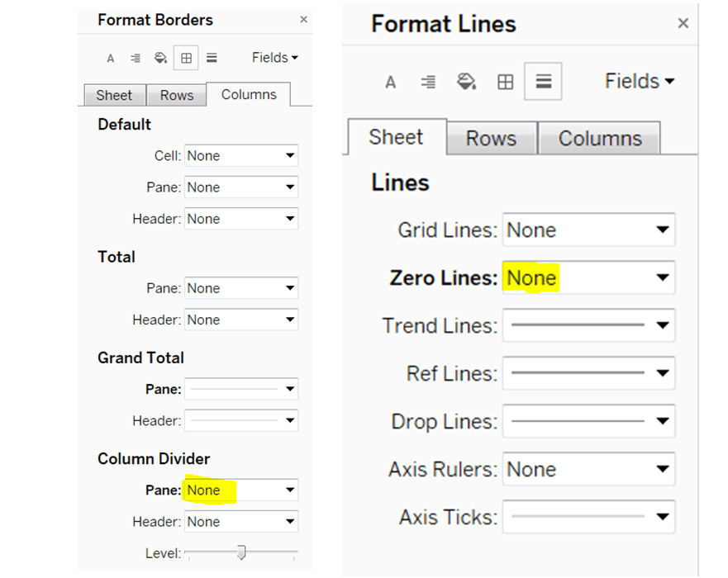Select the Font icon in Format Lines toolbar
Image resolution: width=728 pixels, height=578 pixels.
click(x=390, y=81)
